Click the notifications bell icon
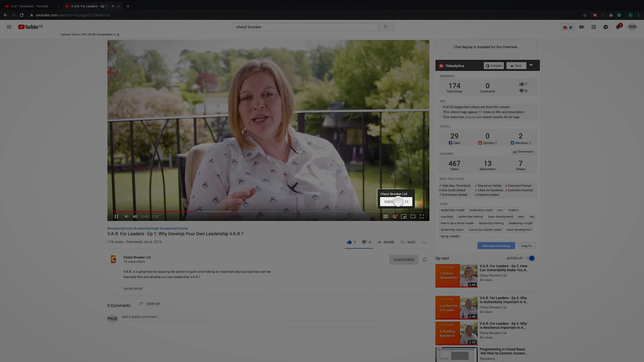 618,27
